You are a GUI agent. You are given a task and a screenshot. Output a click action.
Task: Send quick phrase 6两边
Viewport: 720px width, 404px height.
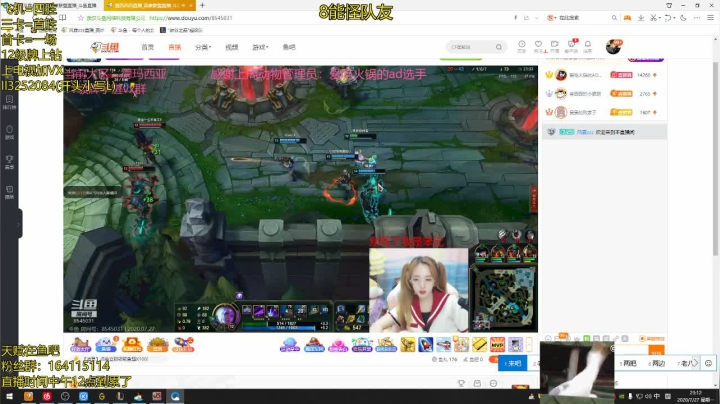tap(656, 363)
